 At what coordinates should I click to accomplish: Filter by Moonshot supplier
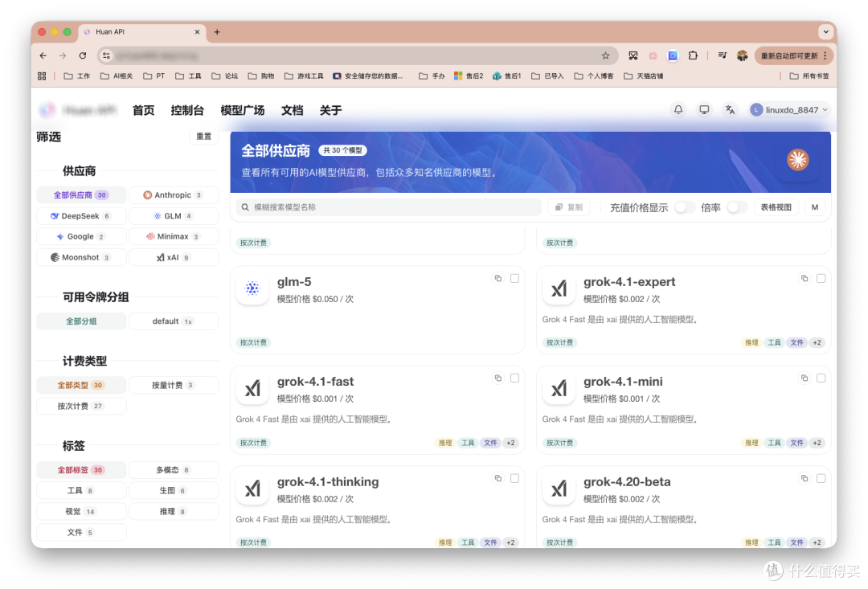click(81, 257)
